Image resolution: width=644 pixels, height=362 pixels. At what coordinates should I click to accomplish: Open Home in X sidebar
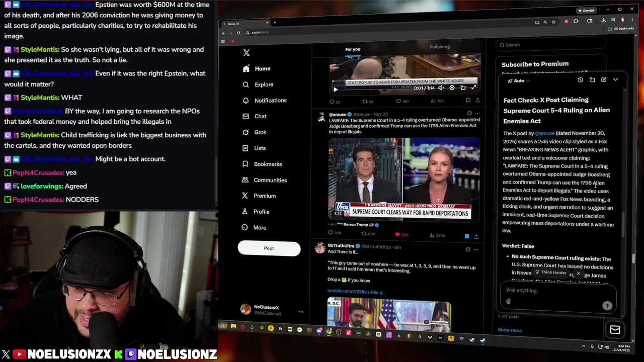tap(257, 69)
